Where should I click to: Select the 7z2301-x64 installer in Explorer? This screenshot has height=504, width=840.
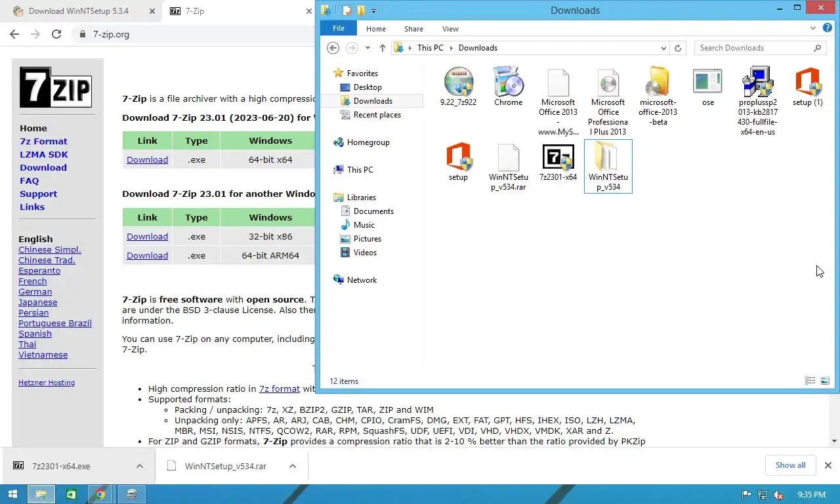click(x=558, y=162)
